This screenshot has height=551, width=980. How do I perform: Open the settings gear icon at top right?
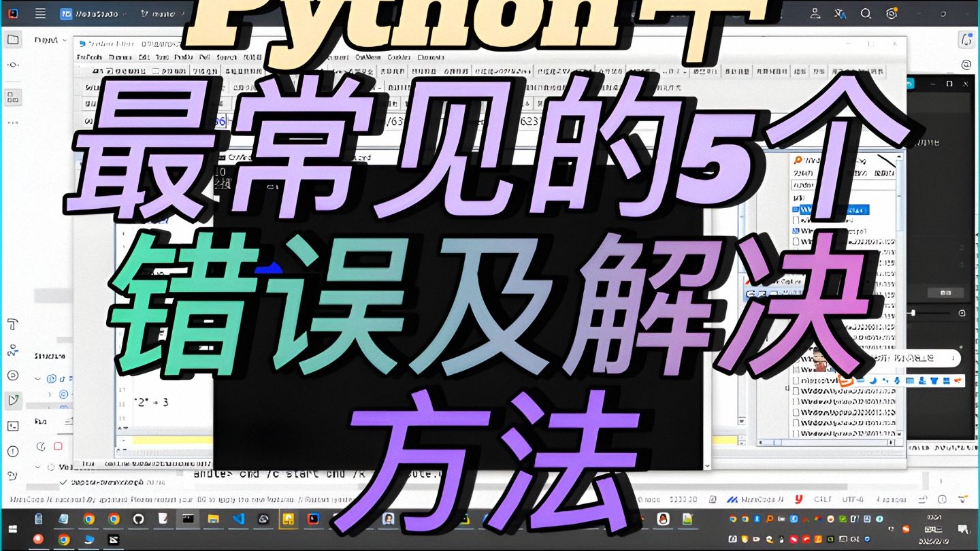pos(892,14)
